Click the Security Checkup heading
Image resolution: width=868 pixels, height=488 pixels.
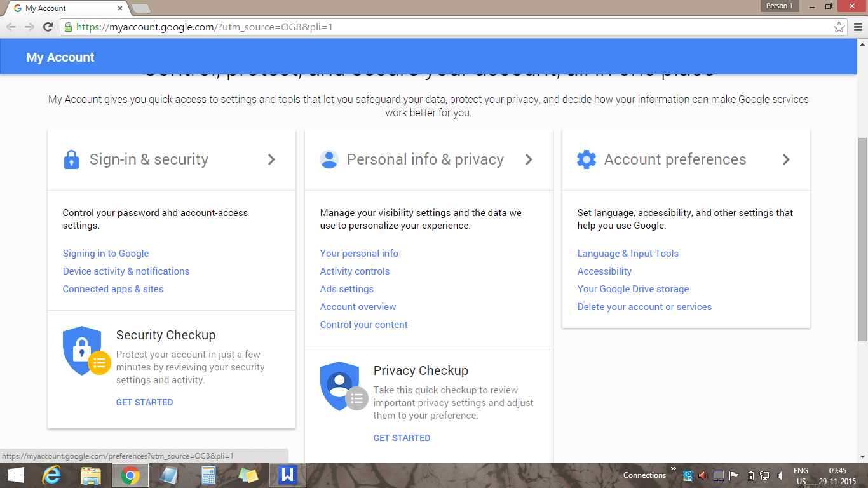click(166, 335)
